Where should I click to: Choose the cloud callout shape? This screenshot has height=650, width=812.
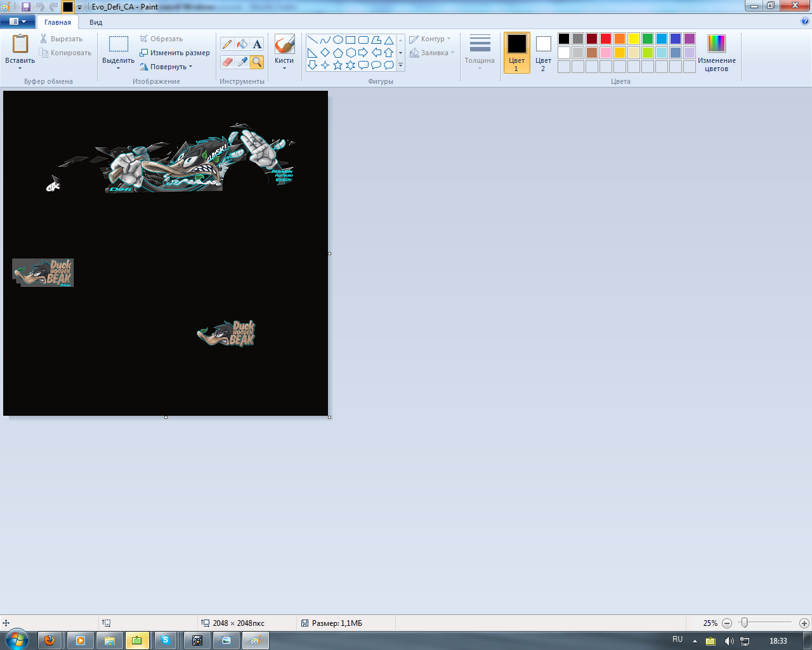(x=389, y=65)
